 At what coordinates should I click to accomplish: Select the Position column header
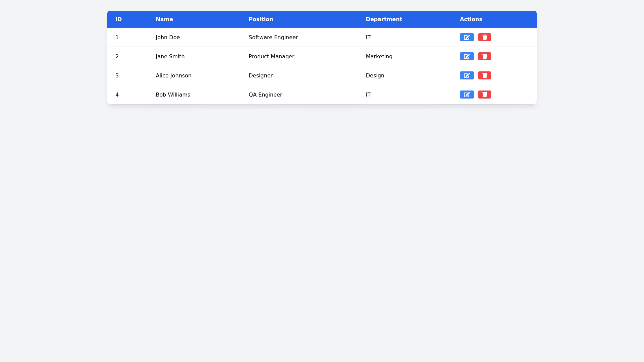pyautogui.click(x=261, y=19)
